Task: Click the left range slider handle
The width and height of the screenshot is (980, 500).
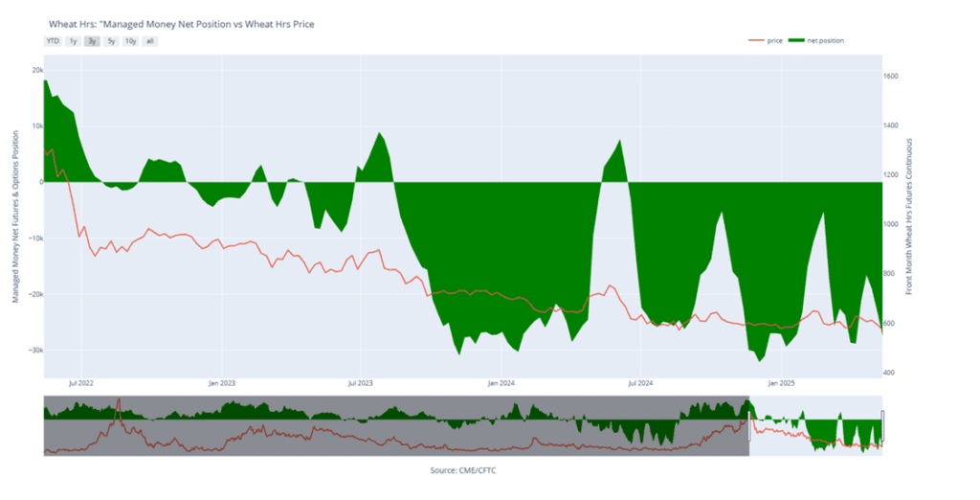Action: click(x=749, y=425)
